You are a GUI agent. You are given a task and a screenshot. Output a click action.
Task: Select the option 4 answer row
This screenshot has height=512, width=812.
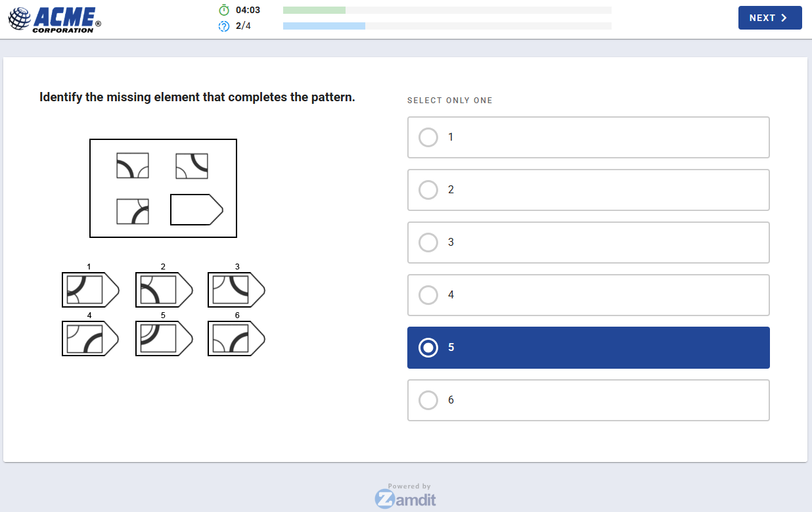coord(589,295)
